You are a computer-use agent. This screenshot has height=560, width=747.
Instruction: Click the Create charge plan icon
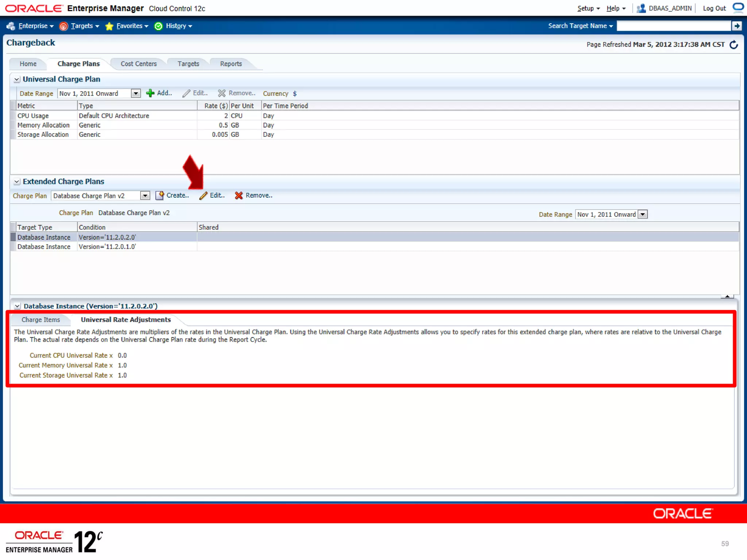click(x=160, y=195)
